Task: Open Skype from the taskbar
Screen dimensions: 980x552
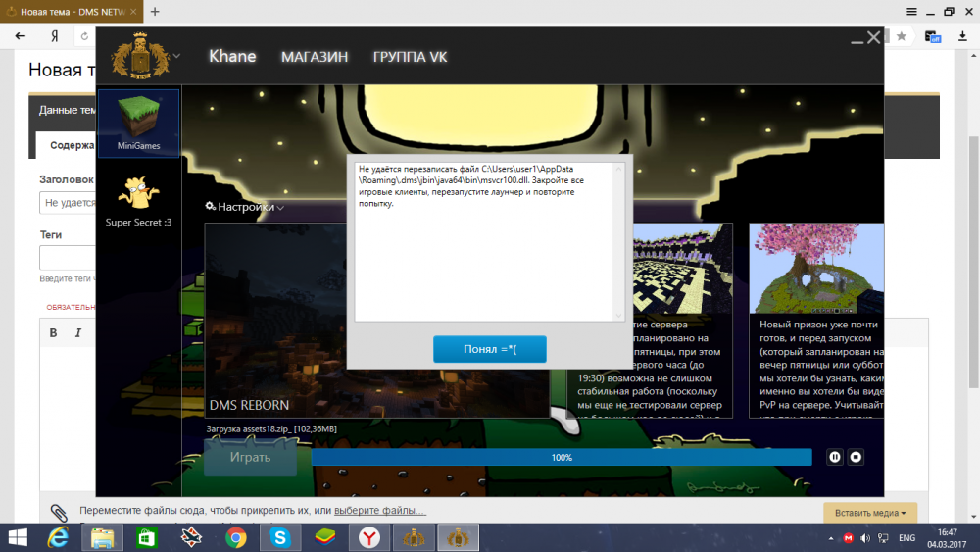Action: coord(280,537)
